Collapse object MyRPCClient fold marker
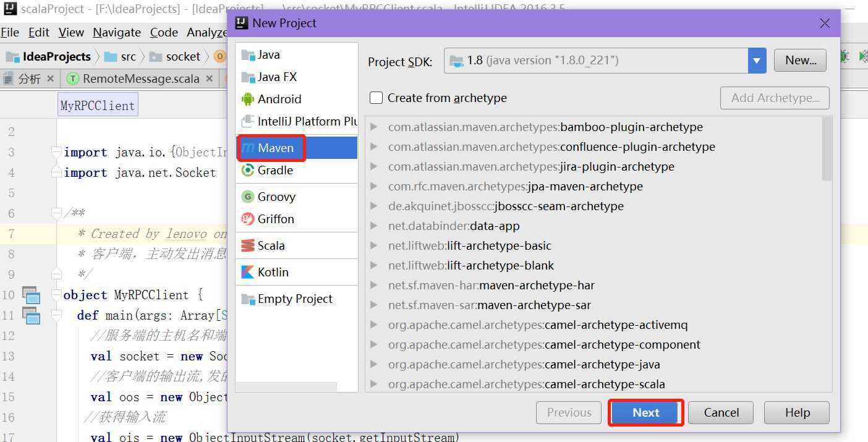The image size is (868, 442). (x=56, y=295)
